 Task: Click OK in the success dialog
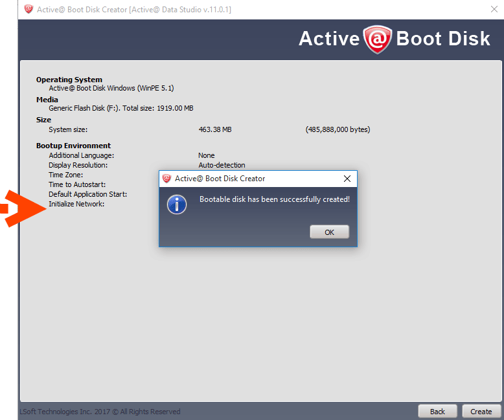point(329,232)
